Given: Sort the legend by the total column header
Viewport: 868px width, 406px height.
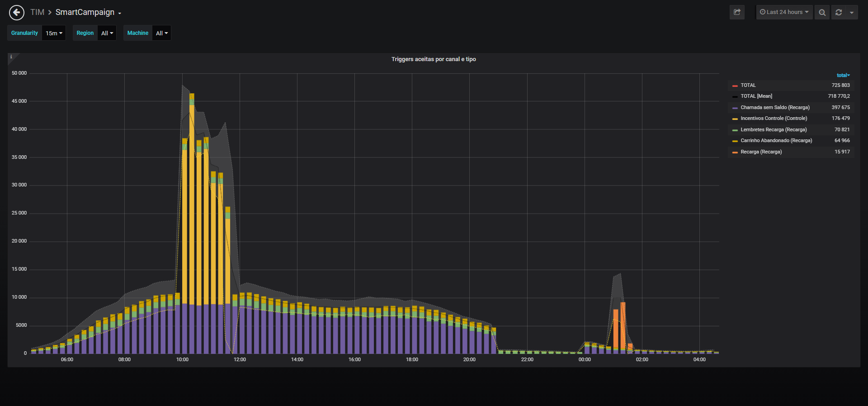Looking at the screenshot, I should (x=843, y=75).
